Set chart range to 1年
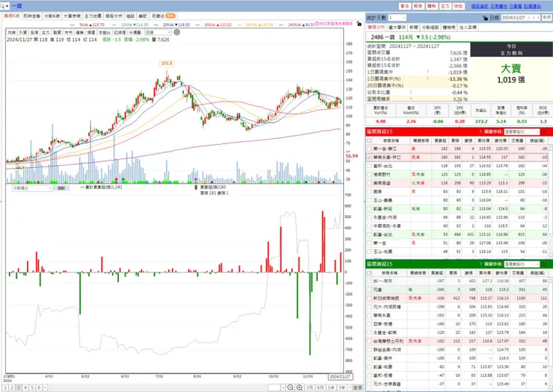 click(331, 388)
